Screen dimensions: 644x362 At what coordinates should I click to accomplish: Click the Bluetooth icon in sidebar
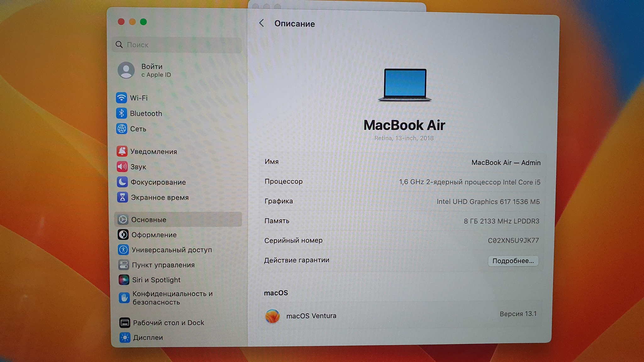pos(121,113)
